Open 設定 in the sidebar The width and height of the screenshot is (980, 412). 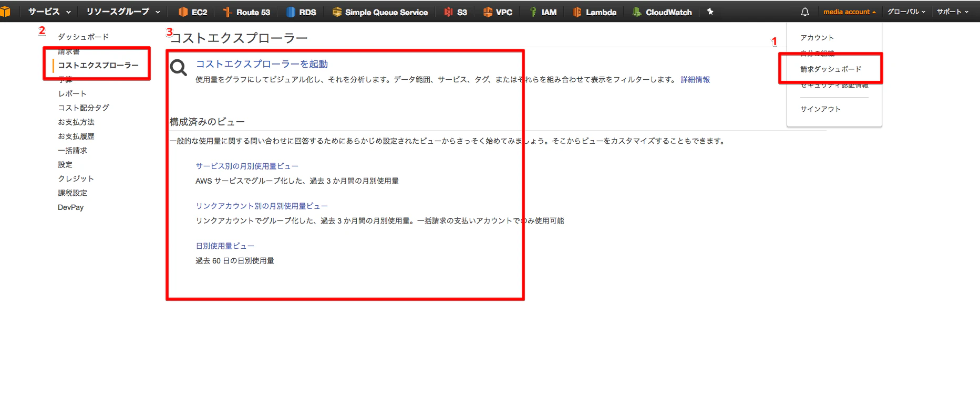click(x=65, y=164)
